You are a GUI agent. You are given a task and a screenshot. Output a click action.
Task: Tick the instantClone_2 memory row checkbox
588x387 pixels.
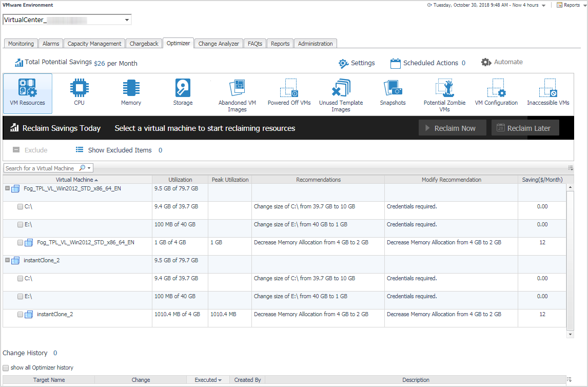click(x=20, y=314)
